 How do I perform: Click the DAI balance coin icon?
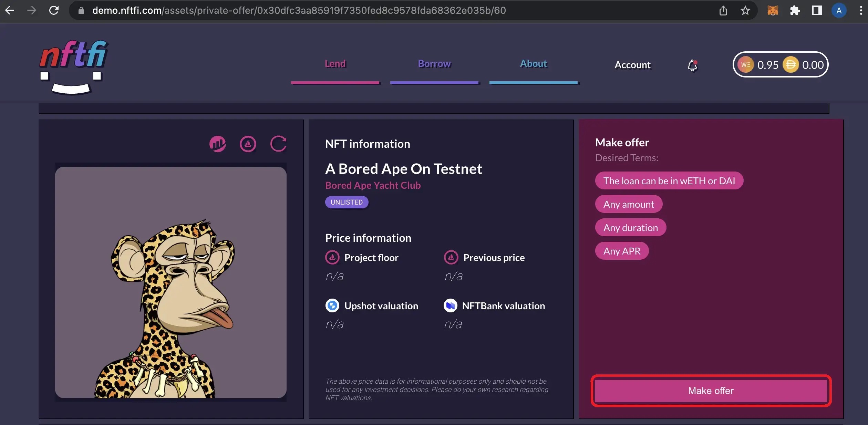tap(790, 65)
